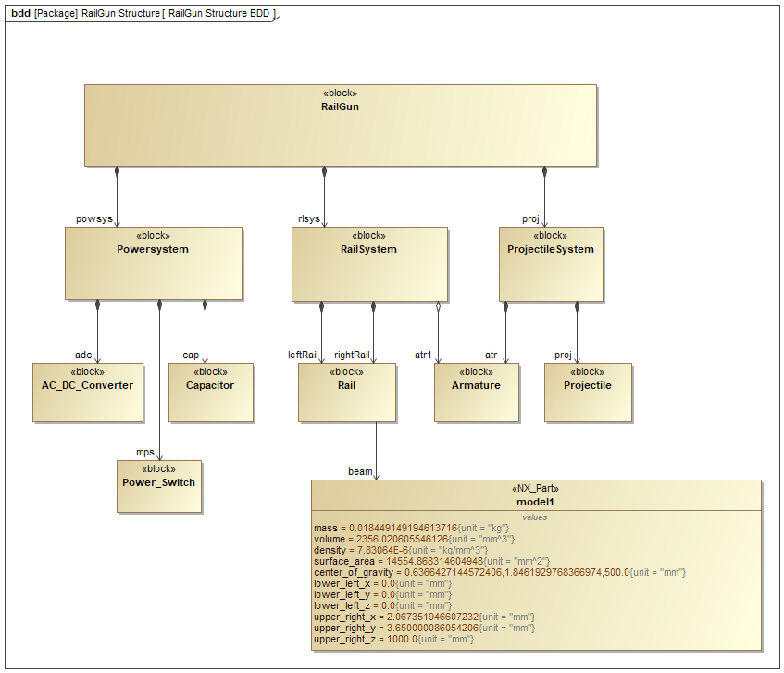This screenshot has width=784, height=673.
Task: Click the AC_DC_Converter block
Action: coord(88,393)
